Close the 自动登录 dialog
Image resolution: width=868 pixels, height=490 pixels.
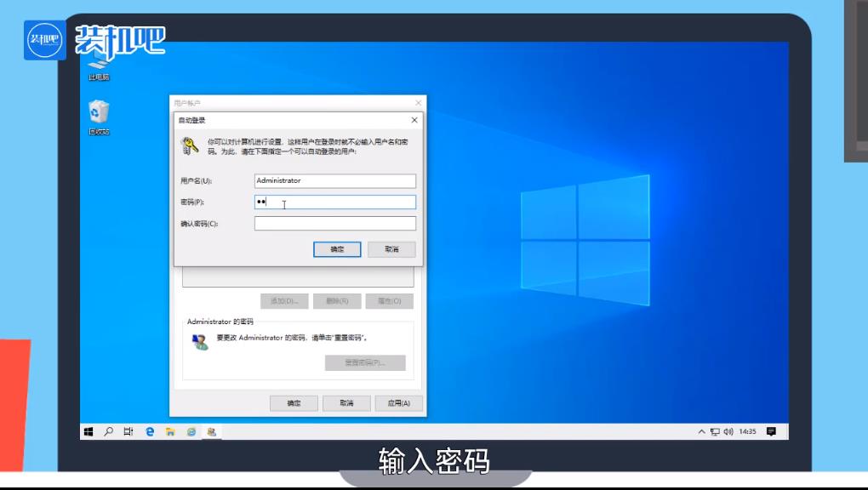[414, 120]
